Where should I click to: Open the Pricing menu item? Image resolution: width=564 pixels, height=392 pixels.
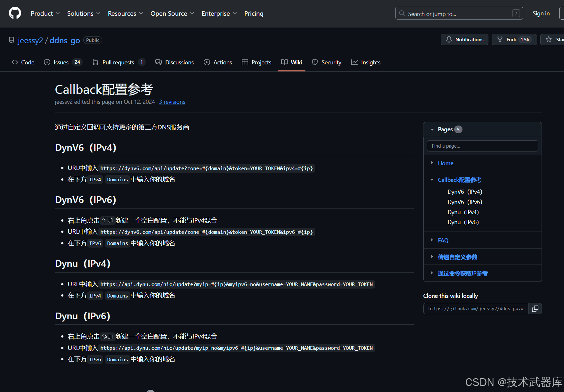[x=254, y=13]
